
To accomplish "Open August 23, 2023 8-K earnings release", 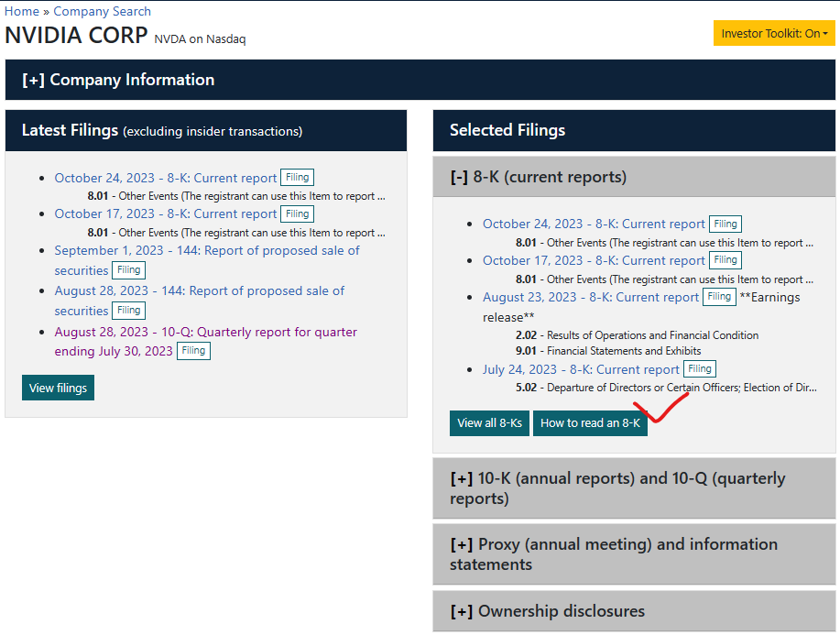I will [591, 298].
